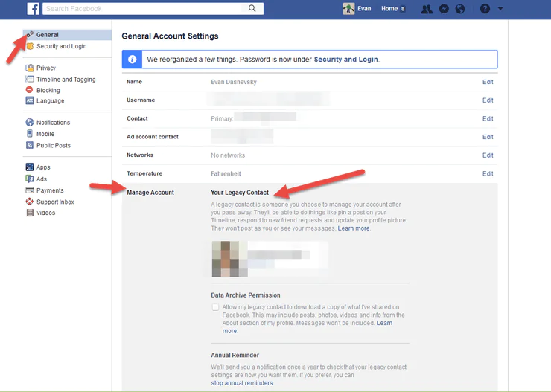Open the globe notifications icon

tap(460, 9)
